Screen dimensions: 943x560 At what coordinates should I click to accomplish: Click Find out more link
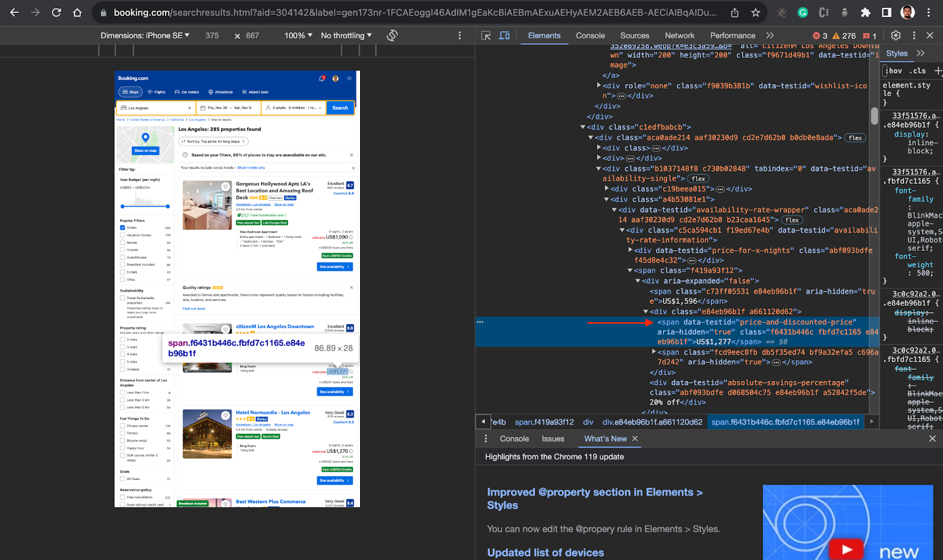pyautogui.click(x=194, y=309)
